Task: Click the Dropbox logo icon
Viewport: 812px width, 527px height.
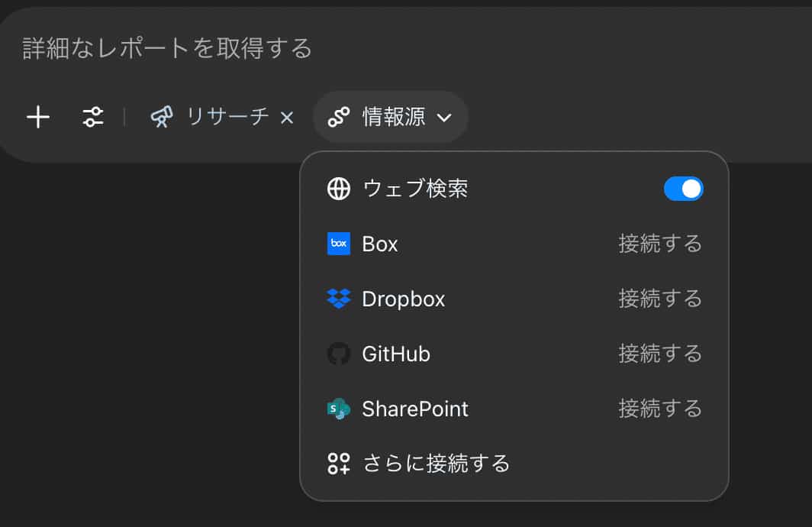Action: click(339, 299)
